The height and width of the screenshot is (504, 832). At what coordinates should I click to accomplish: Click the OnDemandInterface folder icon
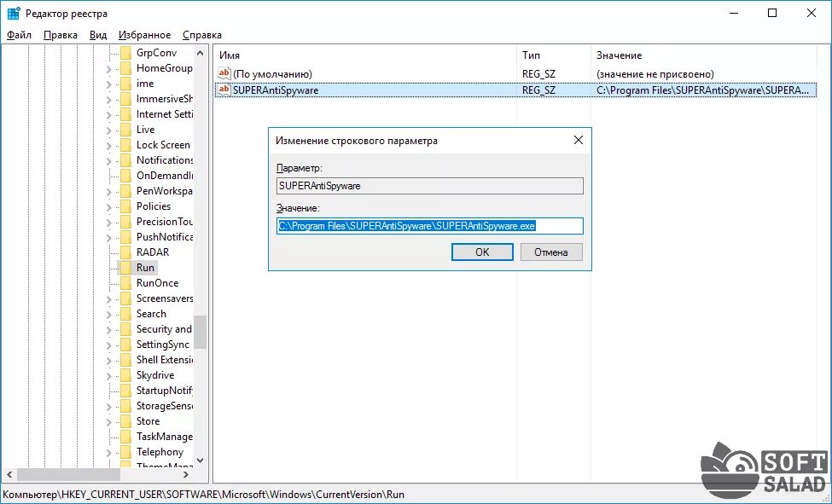click(x=125, y=175)
